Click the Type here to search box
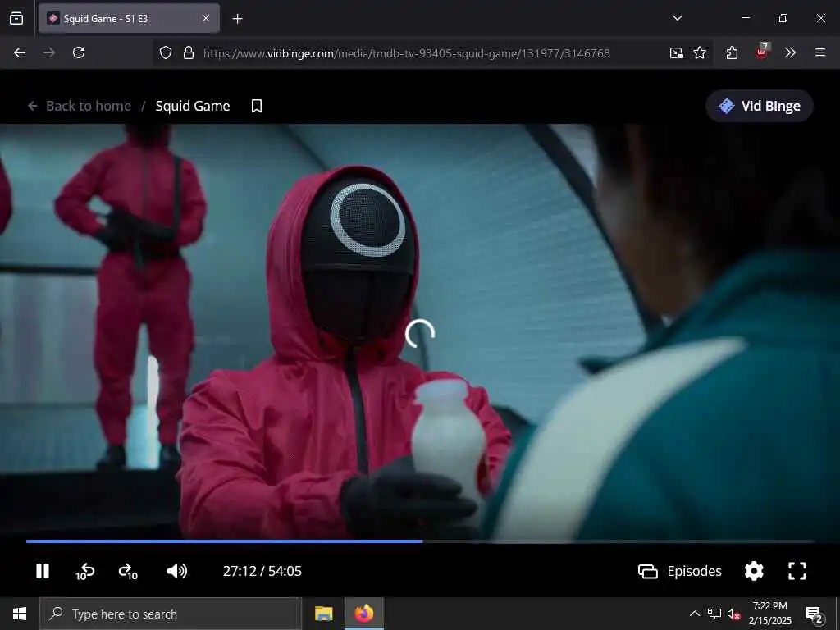Screen dimensions: 840x630 pyautogui.click(x=171, y=614)
